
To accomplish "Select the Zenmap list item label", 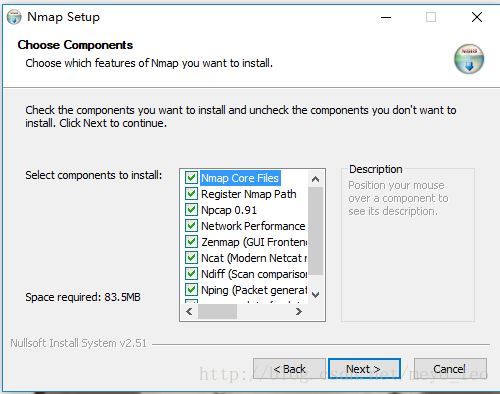I will [254, 242].
